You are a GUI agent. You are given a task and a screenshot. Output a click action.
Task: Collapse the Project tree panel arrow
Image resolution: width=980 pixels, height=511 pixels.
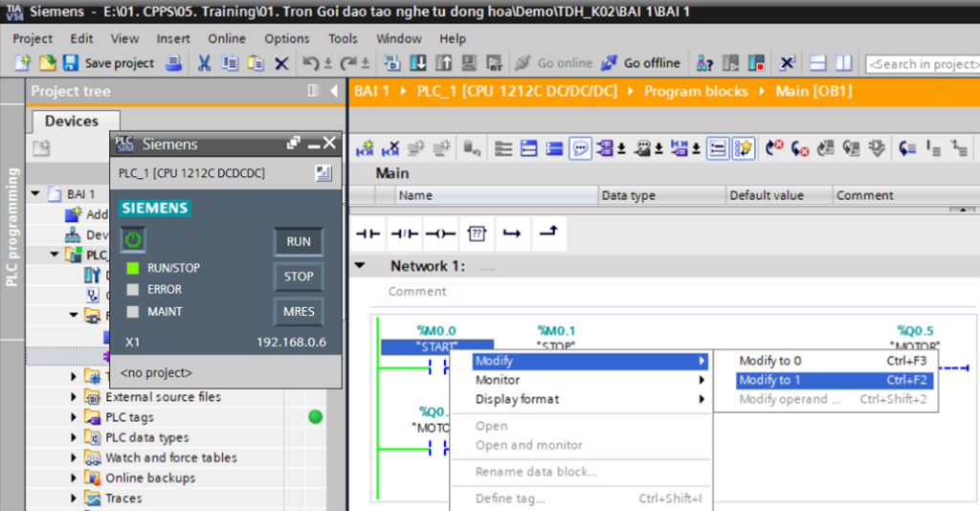pos(334,91)
